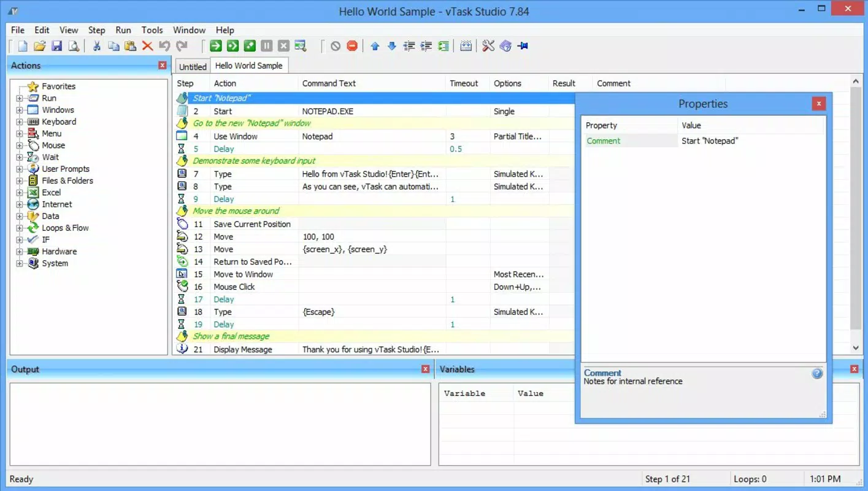Viewport: 868px width, 491px height.
Task: Click the first green Run arrow icon
Action: [215, 46]
